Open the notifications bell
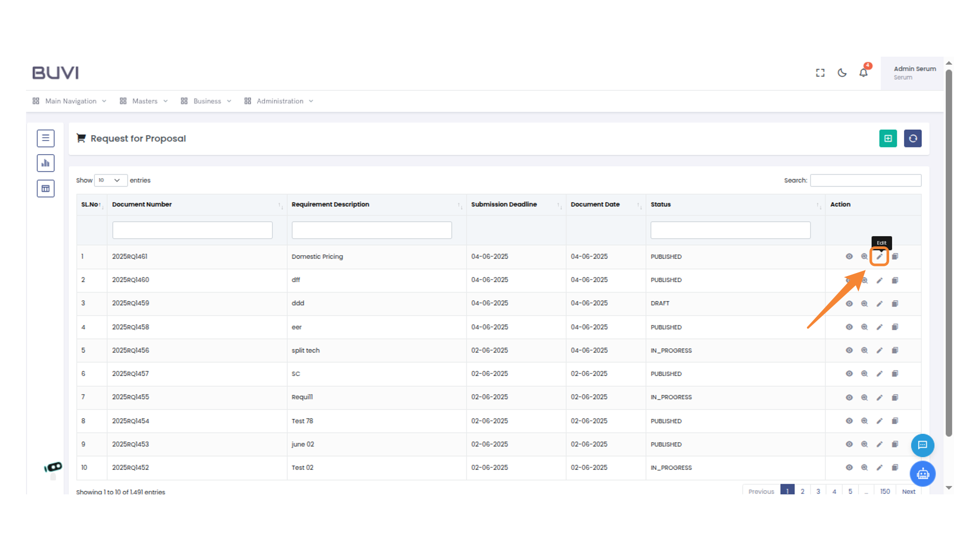This screenshot has height=551, width=980. 863,73
